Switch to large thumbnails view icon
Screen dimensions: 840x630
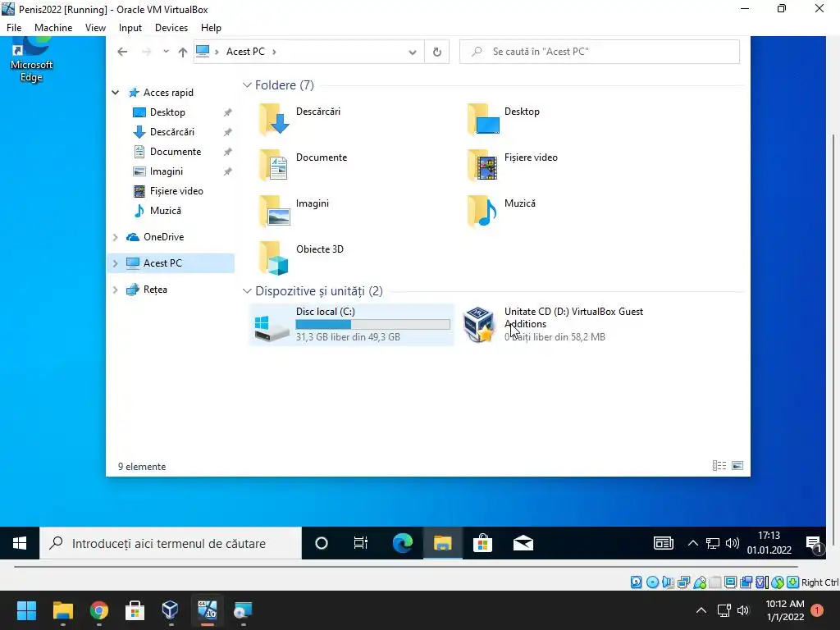pos(737,466)
